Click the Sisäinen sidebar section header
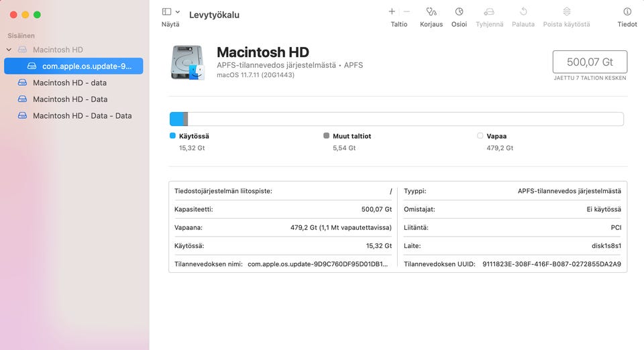 pos(21,36)
